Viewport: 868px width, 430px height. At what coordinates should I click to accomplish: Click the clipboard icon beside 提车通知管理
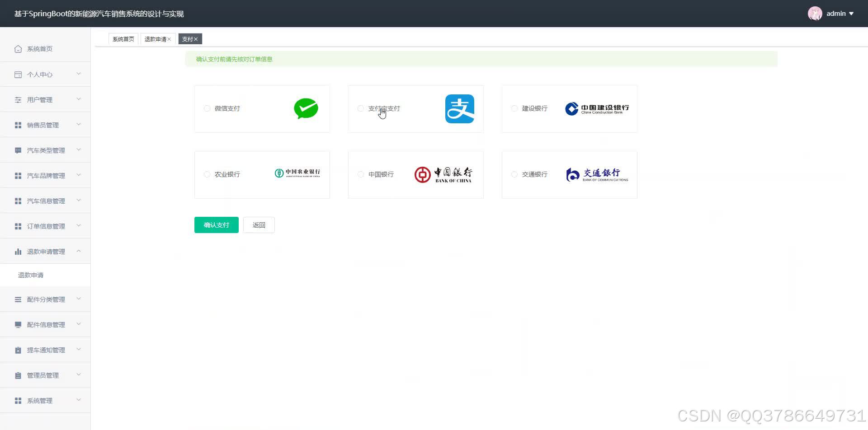(18, 350)
